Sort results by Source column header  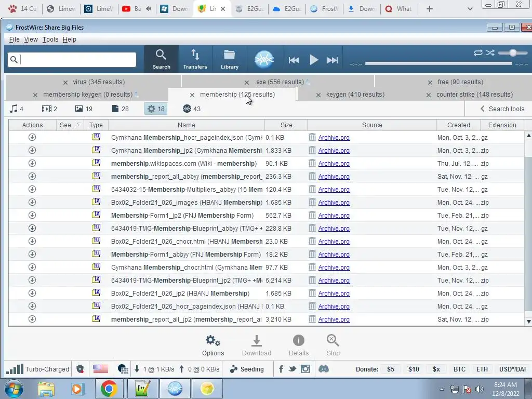[x=372, y=125]
